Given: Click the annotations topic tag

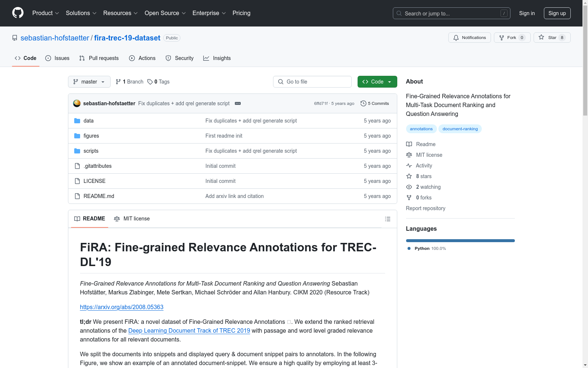Looking at the screenshot, I should [421, 129].
